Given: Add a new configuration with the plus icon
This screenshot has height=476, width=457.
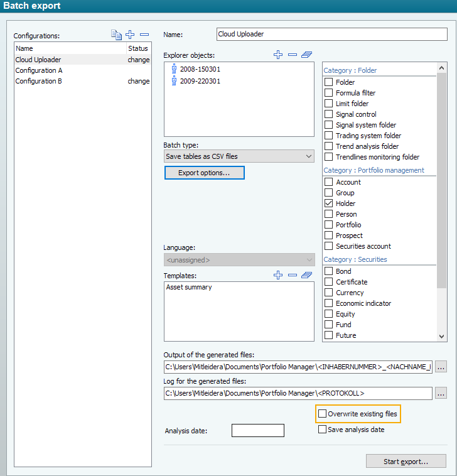Looking at the screenshot, I should (x=131, y=35).
